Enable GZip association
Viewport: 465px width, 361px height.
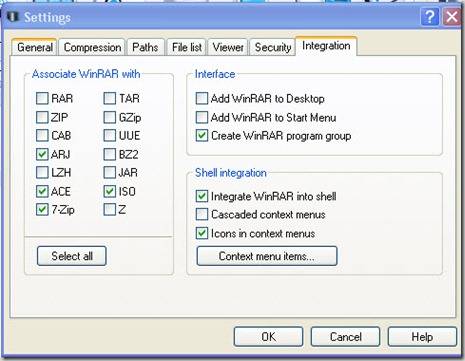coord(110,117)
